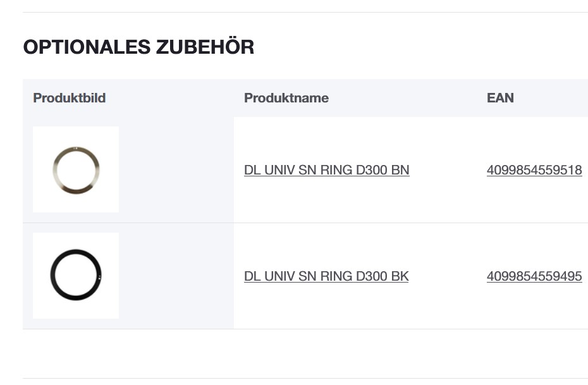Click the Produktbild column header
Screen dimensions: 588x385
(70, 98)
